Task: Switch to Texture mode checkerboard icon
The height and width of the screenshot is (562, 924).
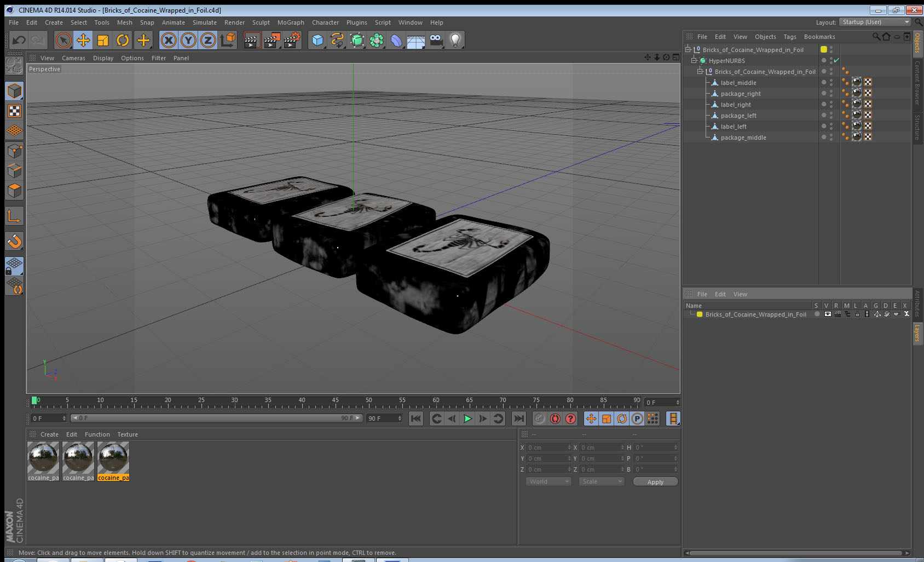Action: point(14,111)
